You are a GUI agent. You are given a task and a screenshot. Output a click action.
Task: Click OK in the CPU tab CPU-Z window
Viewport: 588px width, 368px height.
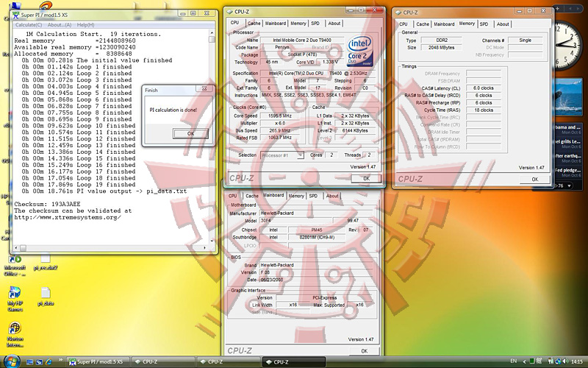click(366, 179)
